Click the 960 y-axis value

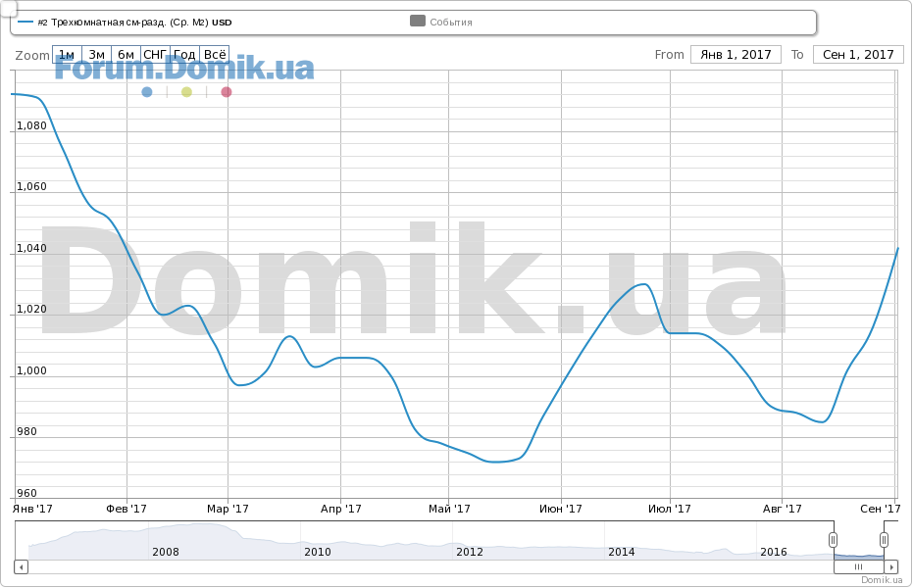coord(26,493)
